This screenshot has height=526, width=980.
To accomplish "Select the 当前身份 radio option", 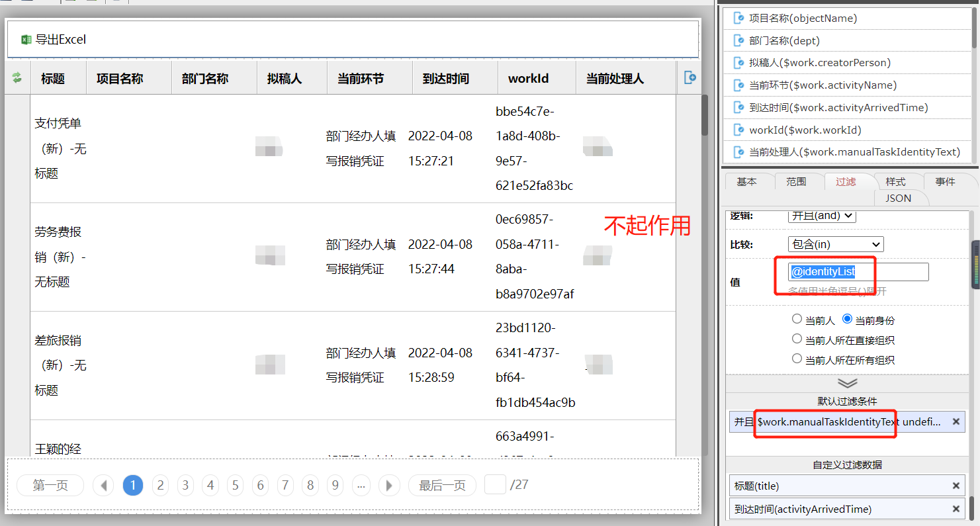I will [x=847, y=320].
